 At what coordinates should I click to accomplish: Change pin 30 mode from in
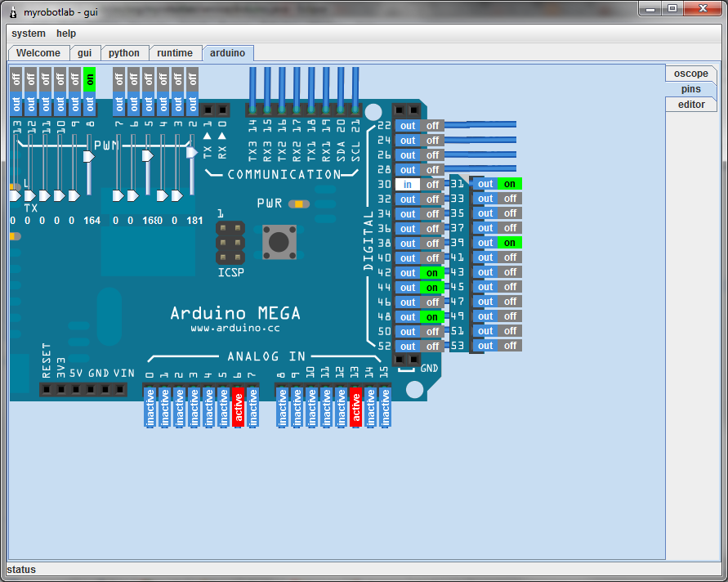[x=408, y=185]
